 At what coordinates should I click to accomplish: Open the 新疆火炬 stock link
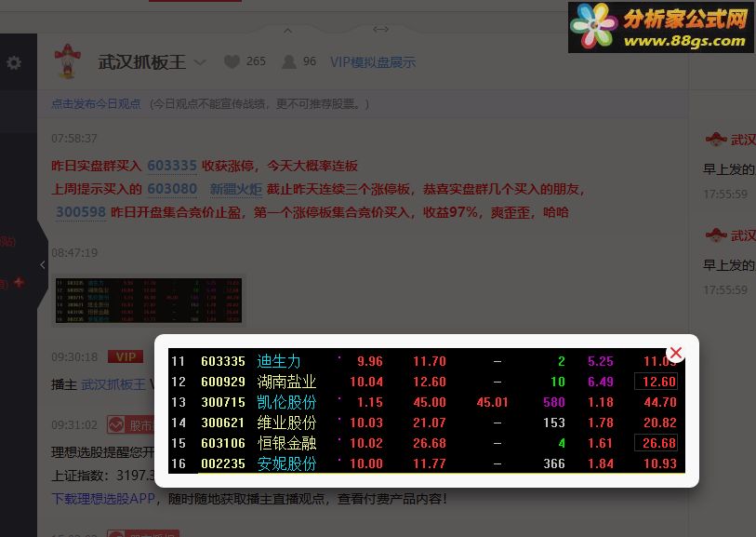236,189
